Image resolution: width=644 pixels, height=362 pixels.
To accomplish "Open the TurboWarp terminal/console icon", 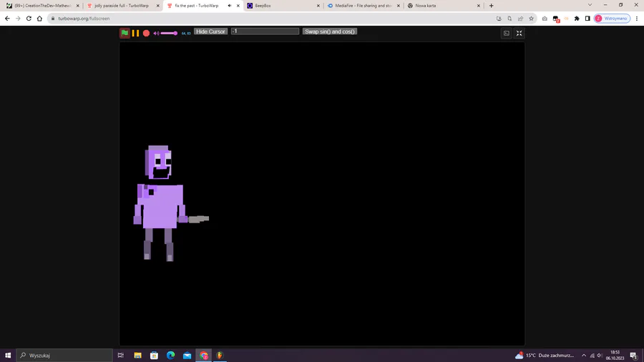I will tap(507, 33).
